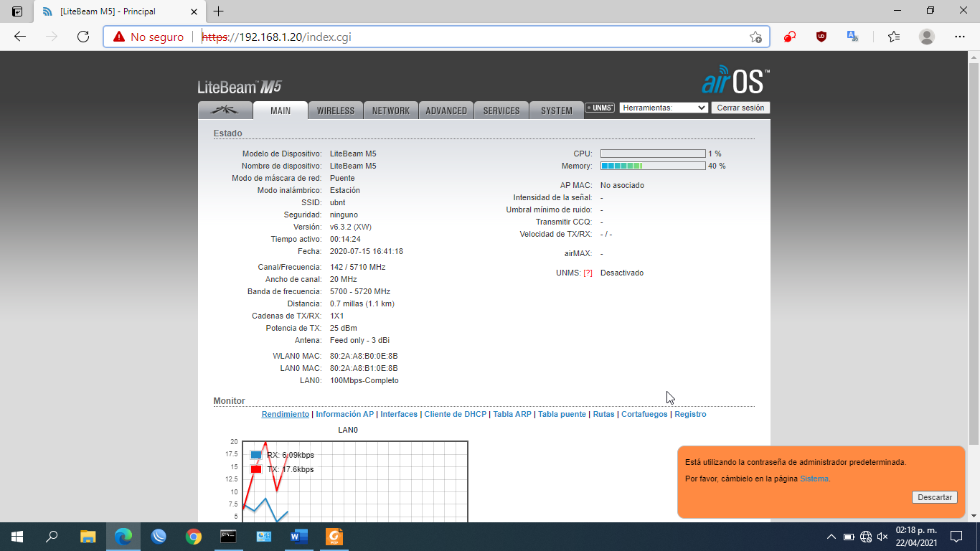980x551 pixels.
Task: Switch to the NETWORK tab
Action: [391, 110]
